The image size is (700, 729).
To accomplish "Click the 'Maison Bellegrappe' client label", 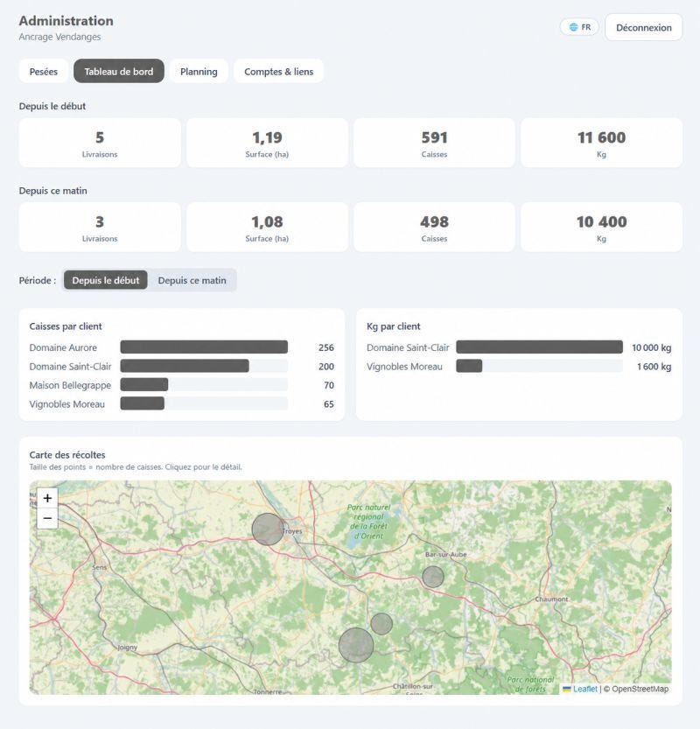I will [70, 385].
